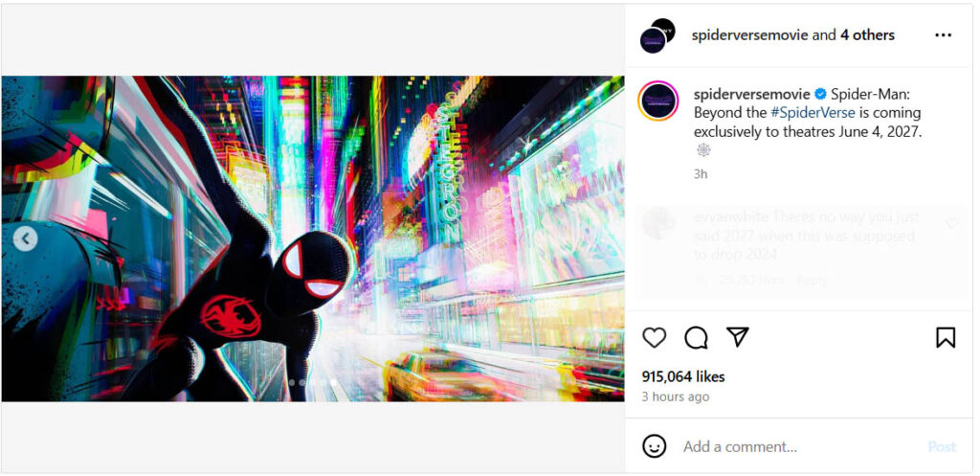
Task: Click the Spider-Man artwork image
Action: 313,238
